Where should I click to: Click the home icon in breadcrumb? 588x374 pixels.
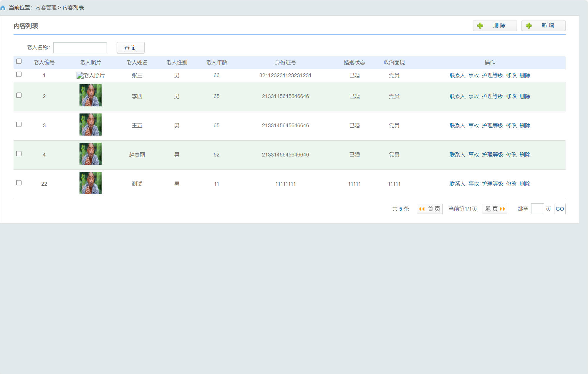pos(3,8)
